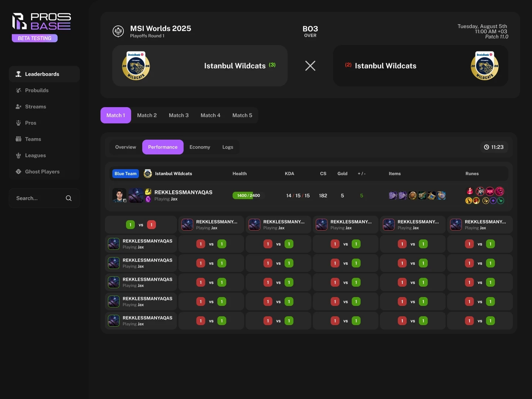Open the Logs sub-tab
The height and width of the screenshot is (399, 532).
pos(228,147)
